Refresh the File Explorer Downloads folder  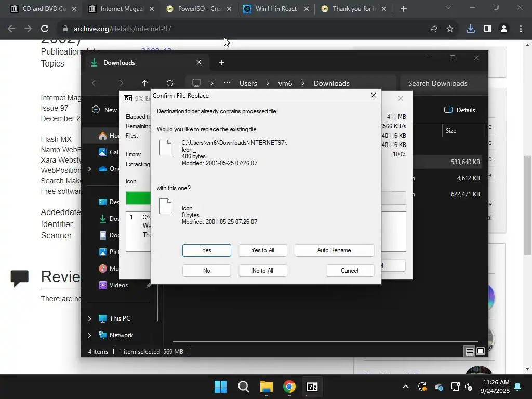pos(170,83)
